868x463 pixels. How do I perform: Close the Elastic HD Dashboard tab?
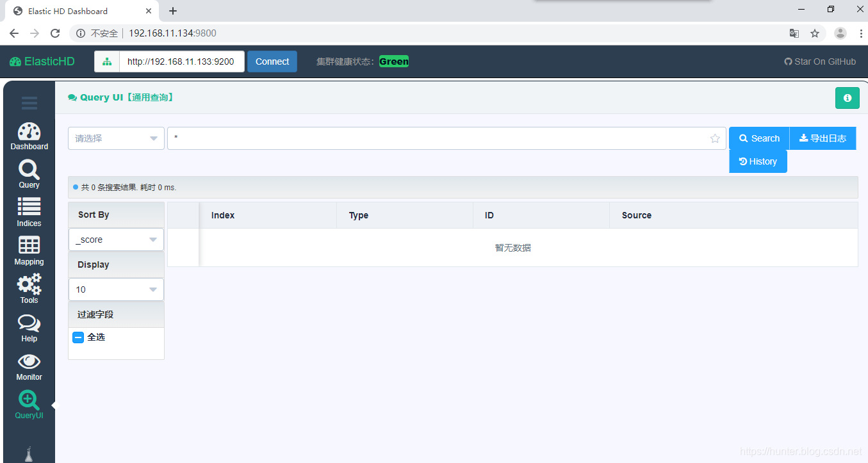point(149,11)
